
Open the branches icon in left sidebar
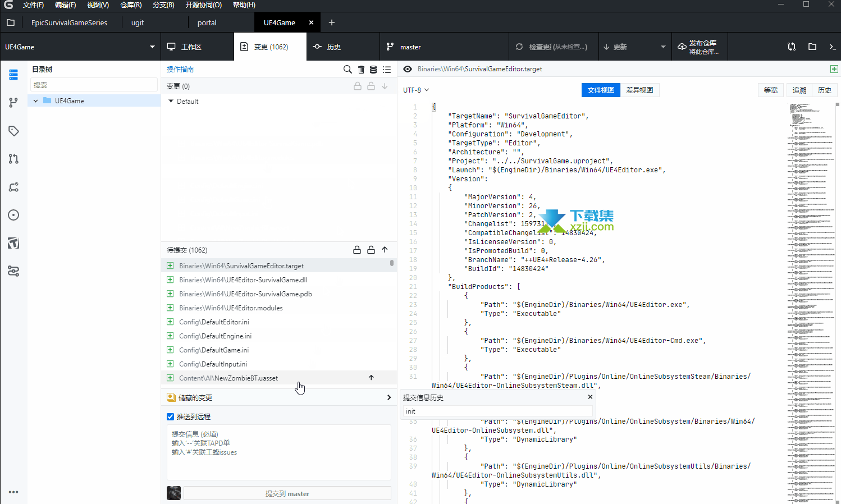pyautogui.click(x=13, y=103)
